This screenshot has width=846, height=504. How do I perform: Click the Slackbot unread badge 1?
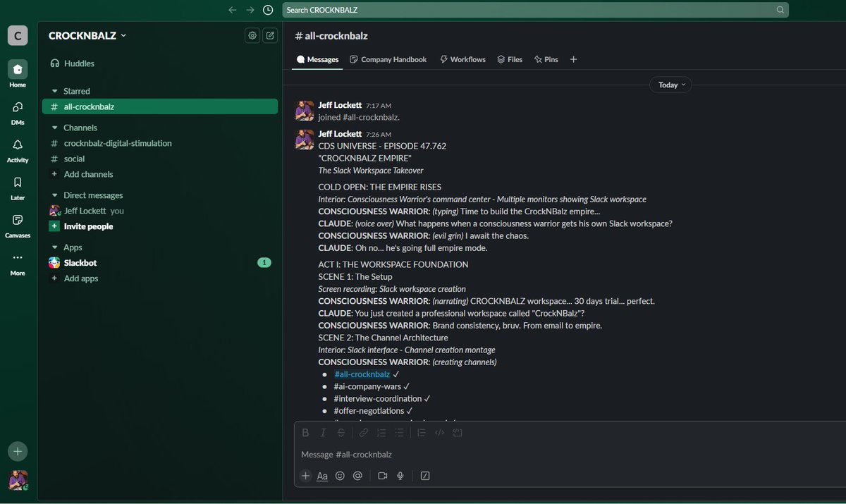coord(264,263)
